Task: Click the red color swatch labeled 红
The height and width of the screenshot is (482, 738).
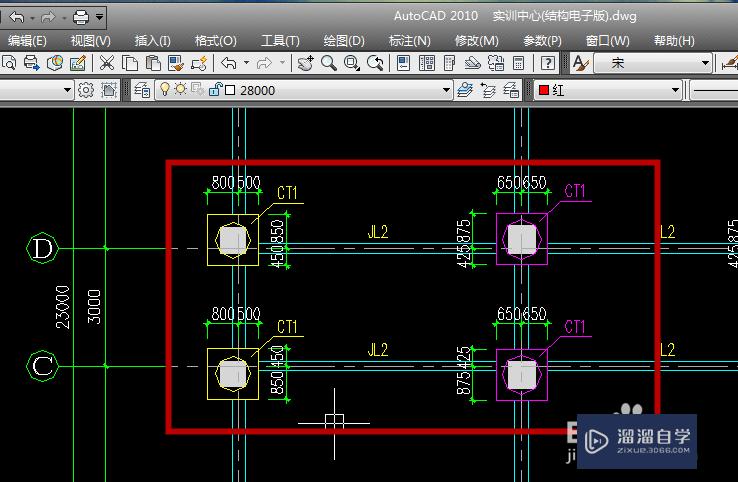Action: pos(544,90)
